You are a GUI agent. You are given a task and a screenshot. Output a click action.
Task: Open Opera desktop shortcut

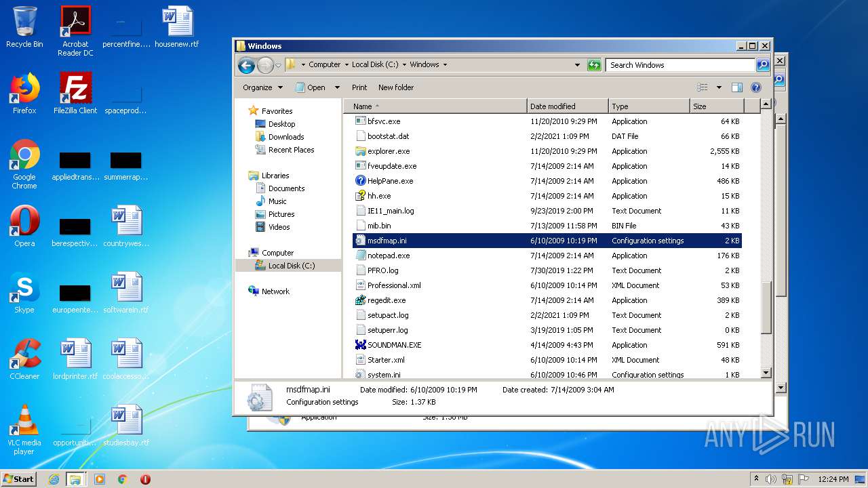(x=24, y=226)
